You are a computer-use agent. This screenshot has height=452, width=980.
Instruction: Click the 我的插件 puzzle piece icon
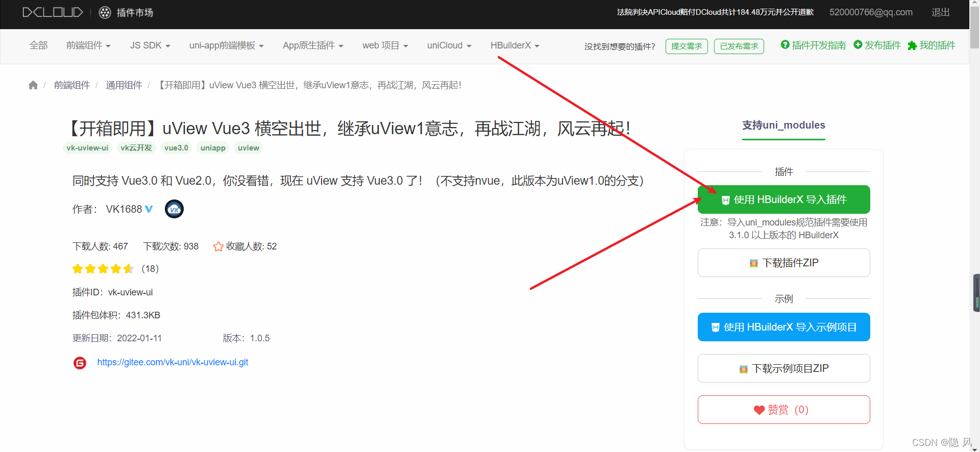coord(912,45)
